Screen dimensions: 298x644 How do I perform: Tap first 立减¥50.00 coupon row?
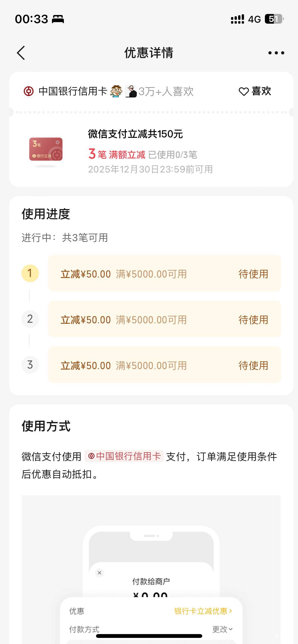(164, 274)
